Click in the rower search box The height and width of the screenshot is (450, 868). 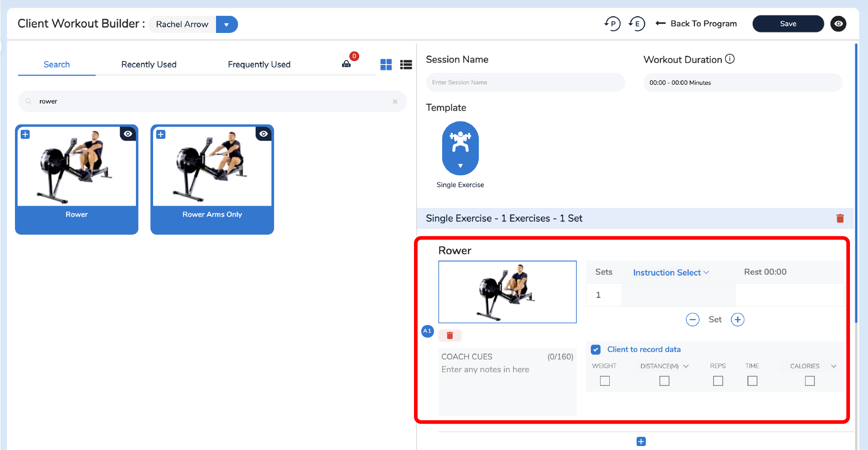click(x=212, y=102)
